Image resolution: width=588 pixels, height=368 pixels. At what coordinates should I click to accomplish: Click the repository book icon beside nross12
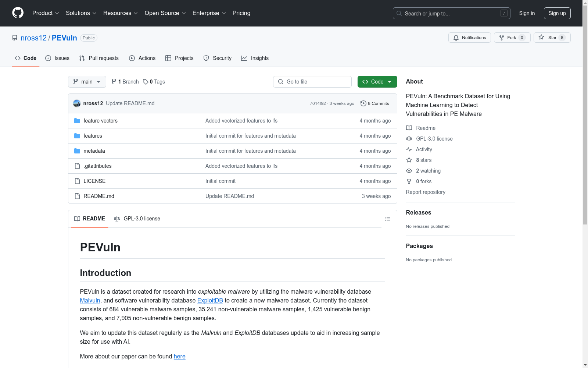[15, 38]
